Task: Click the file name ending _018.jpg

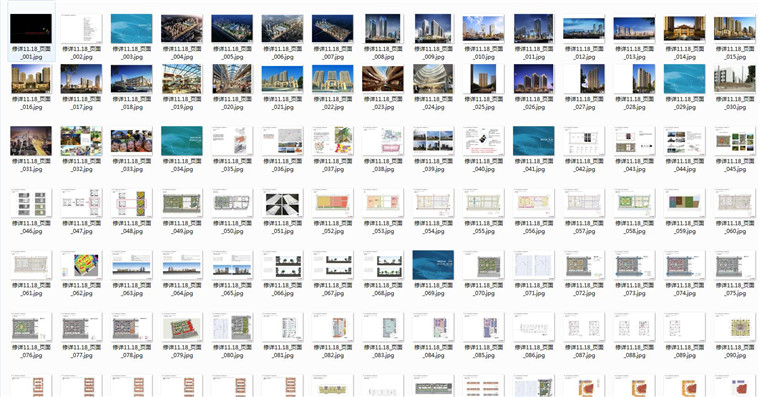Action: (x=131, y=103)
